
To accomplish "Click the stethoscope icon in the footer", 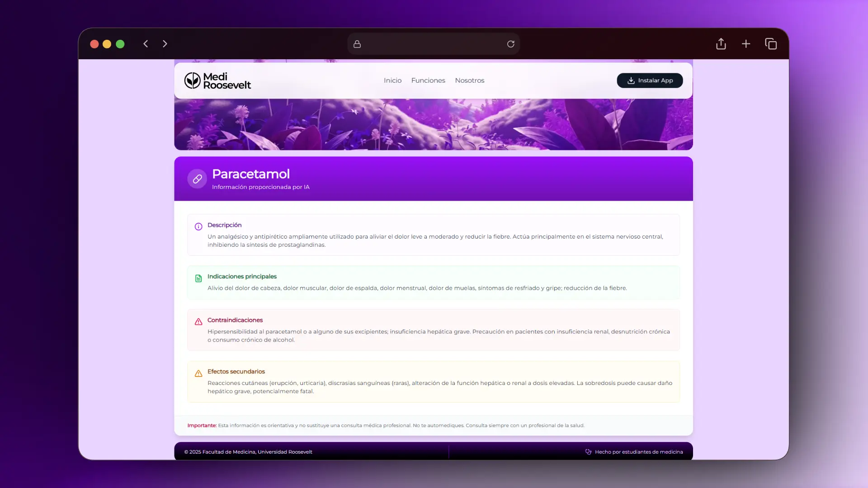I will point(588,452).
